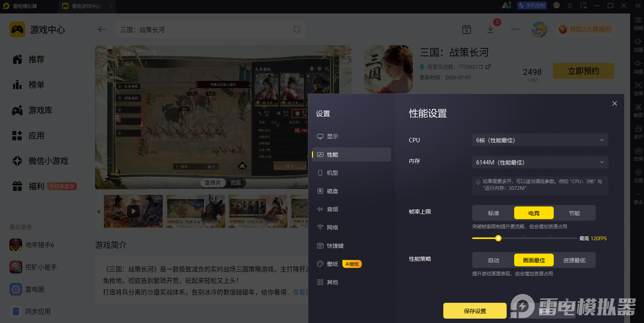Open 壁纸 settings tab
644x323 pixels.
351,264
